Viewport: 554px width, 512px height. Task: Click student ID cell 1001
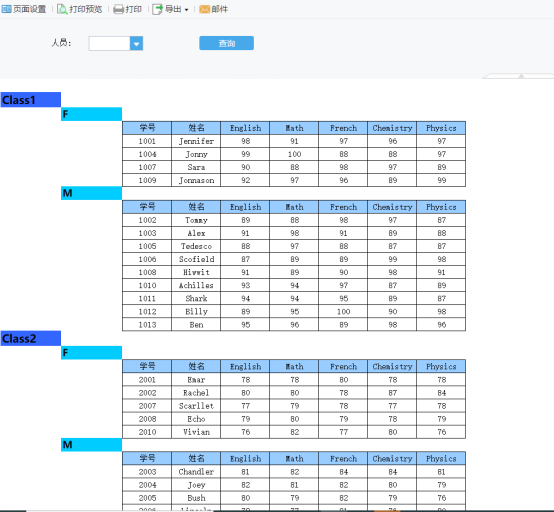point(147,141)
